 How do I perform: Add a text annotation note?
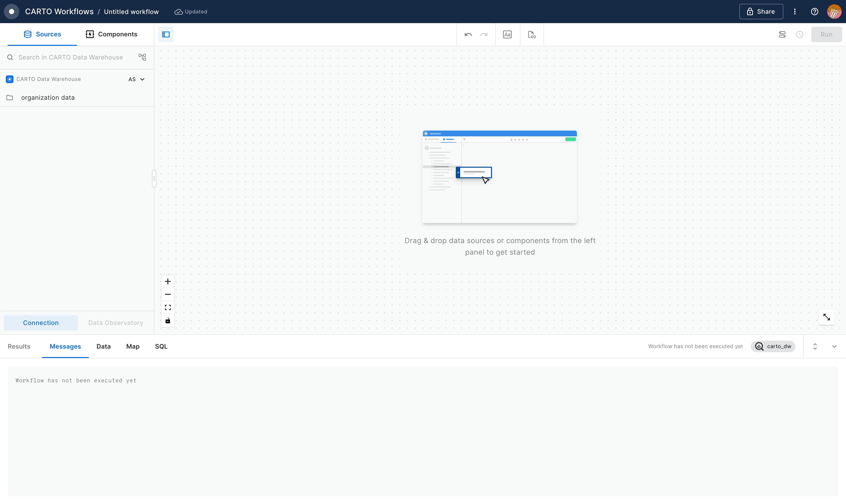507,34
